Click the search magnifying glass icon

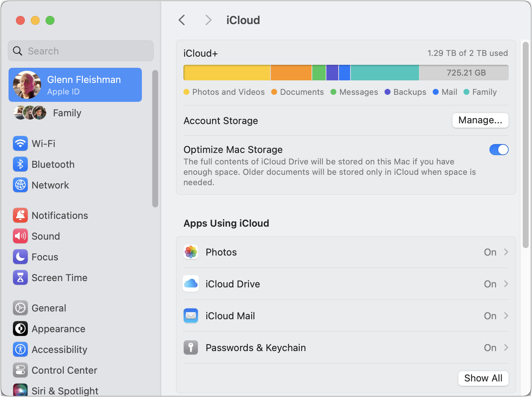(18, 51)
